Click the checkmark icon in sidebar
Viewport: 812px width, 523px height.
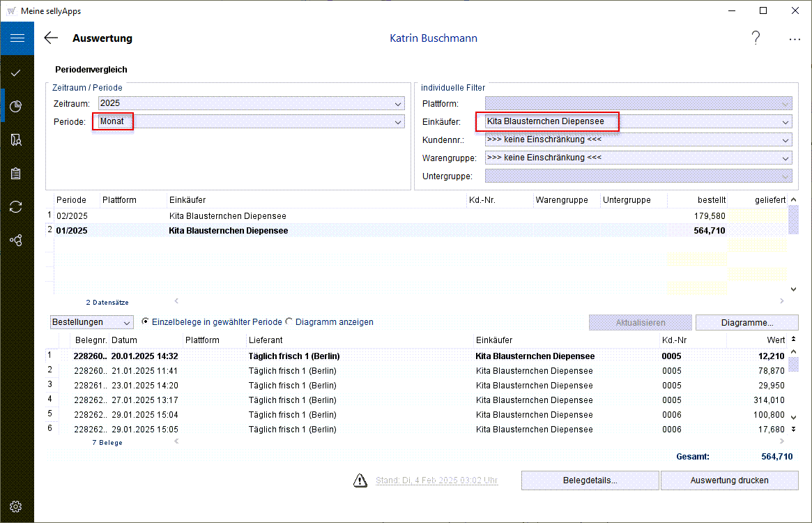17,73
